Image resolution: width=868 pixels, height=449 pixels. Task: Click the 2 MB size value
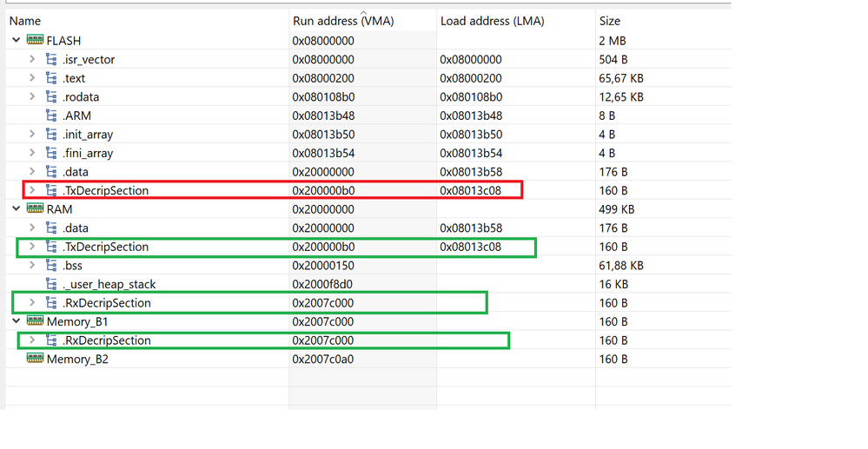[x=613, y=41]
